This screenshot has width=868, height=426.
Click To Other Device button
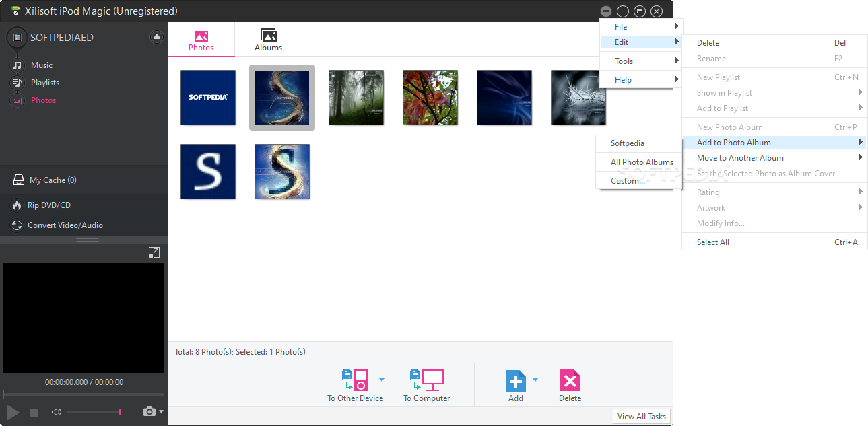(355, 386)
